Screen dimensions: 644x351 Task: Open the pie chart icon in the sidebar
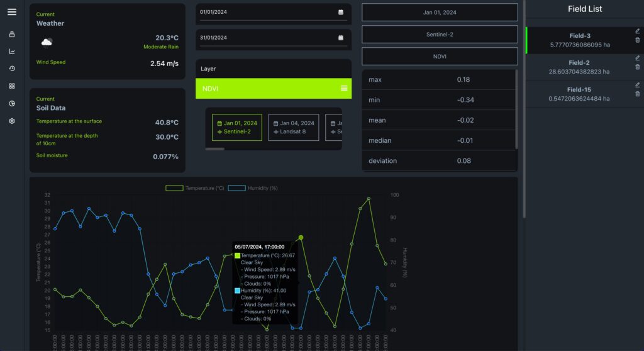coord(11,103)
